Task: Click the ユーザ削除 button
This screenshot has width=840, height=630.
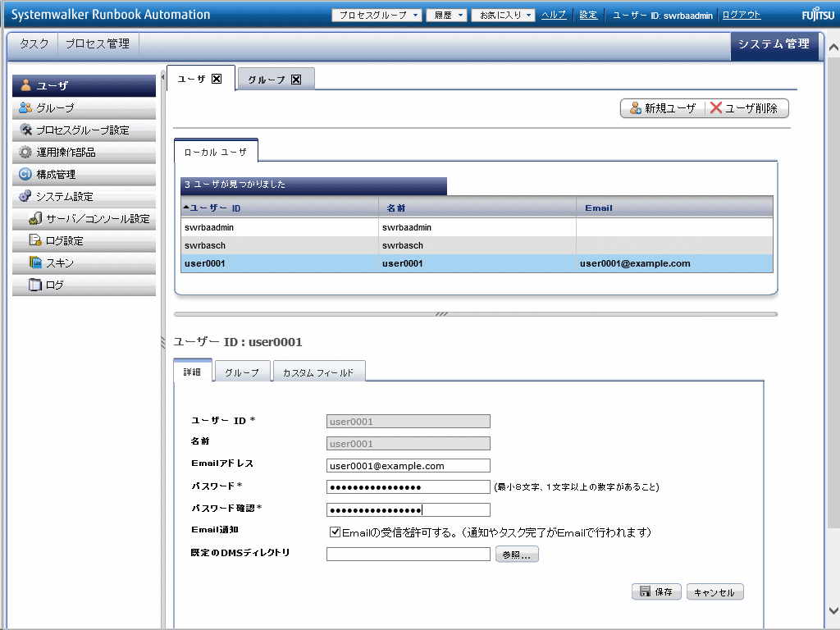Action: (746, 108)
